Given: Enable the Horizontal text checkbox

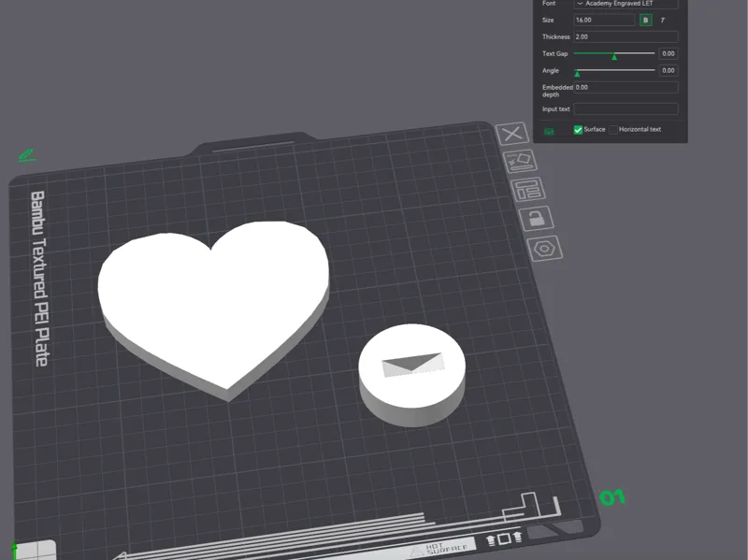Looking at the screenshot, I should tap(613, 130).
